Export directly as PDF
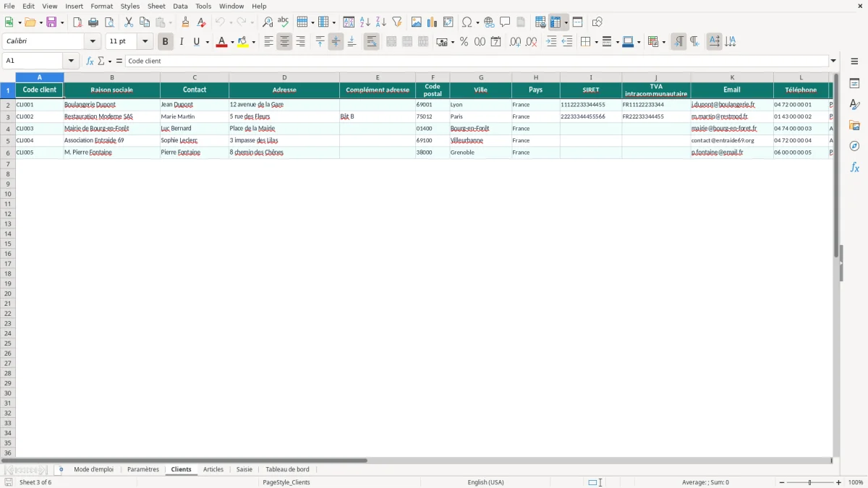This screenshot has width=868, height=488. point(77,22)
